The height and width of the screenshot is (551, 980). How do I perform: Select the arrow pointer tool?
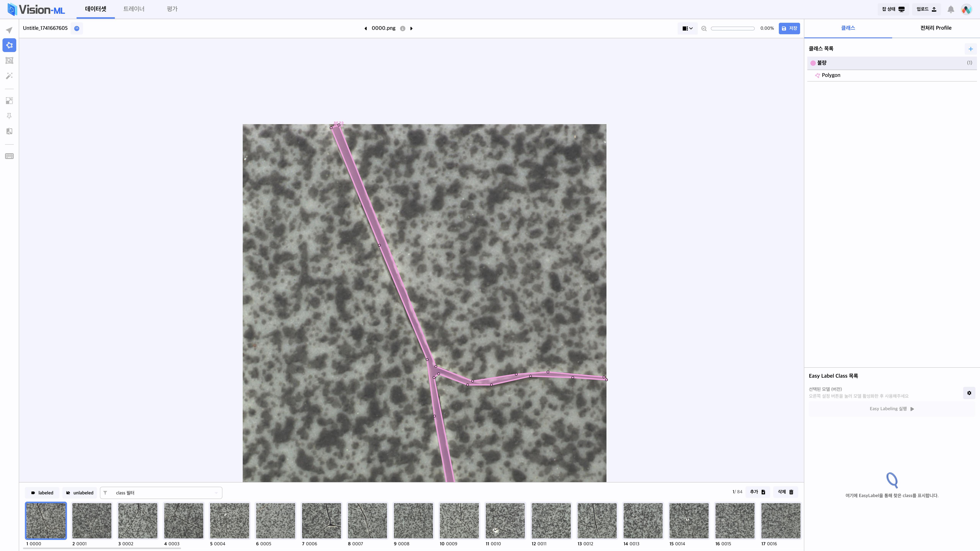point(9,30)
